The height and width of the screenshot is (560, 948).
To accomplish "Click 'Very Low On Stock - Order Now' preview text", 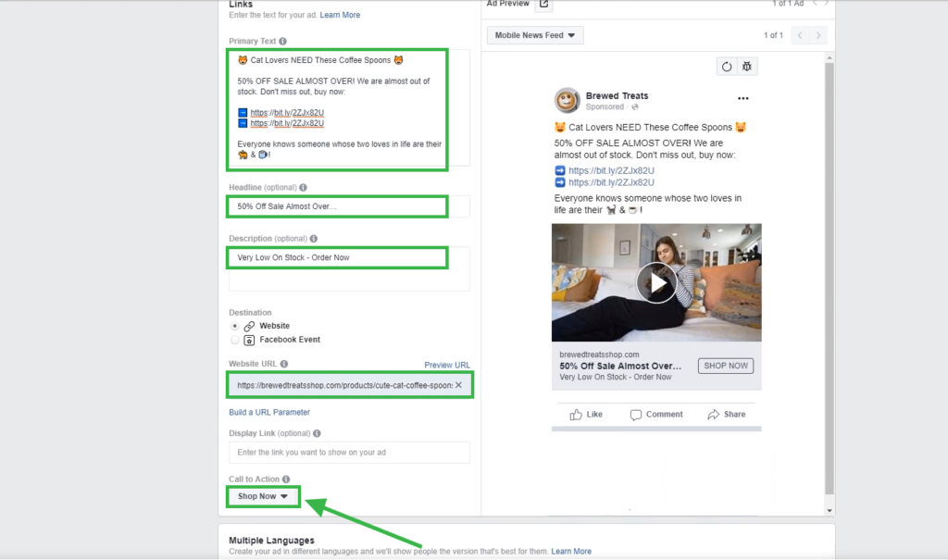I will pos(615,377).
